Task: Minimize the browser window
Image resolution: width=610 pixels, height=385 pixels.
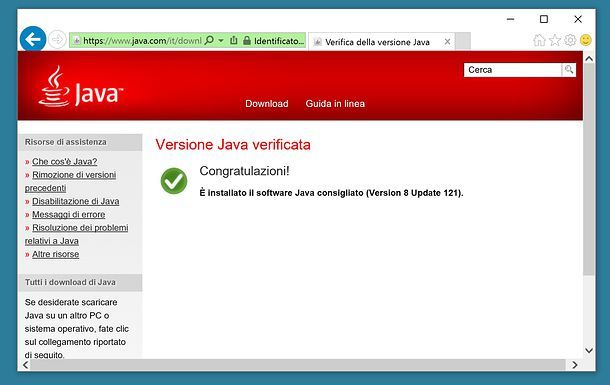Action: point(510,19)
